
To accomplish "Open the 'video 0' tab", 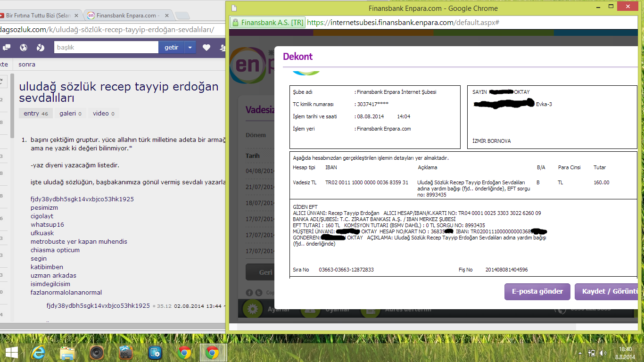I will (x=104, y=113).
